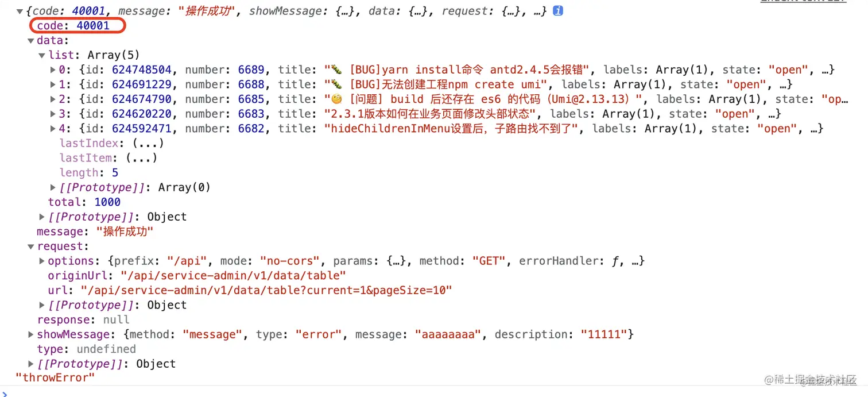868x397 pixels.
Task: Click the originUrl string value
Action: pos(234,276)
